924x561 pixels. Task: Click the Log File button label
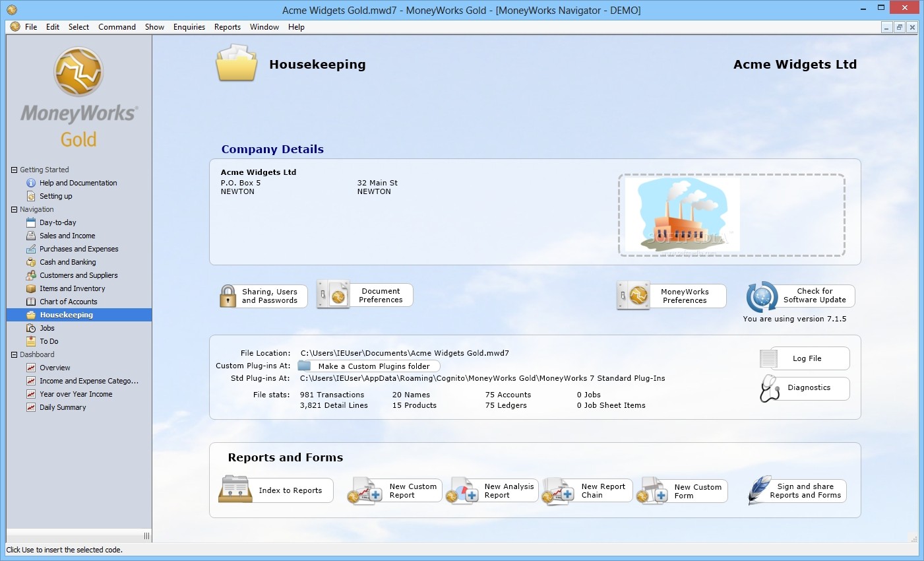click(807, 358)
